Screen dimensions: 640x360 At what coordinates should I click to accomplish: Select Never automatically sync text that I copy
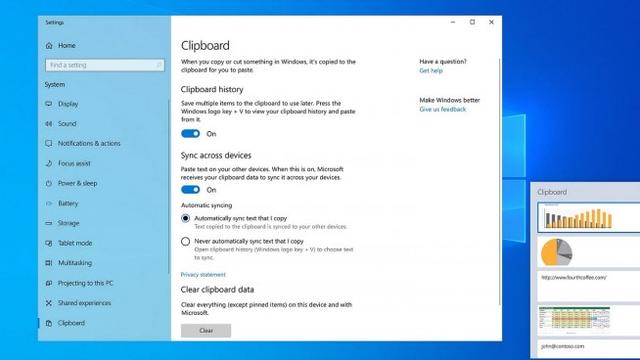tap(185, 241)
